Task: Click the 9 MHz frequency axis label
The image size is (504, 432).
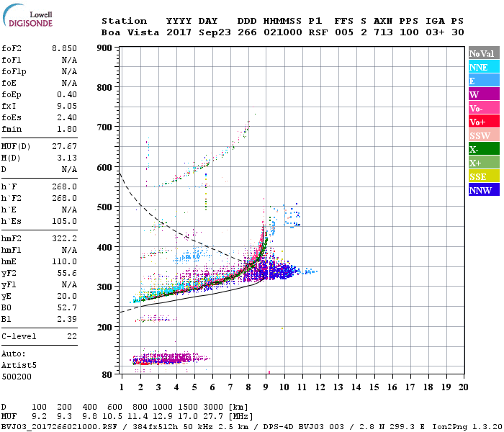Action: pyautogui.click(x=266, y=387)
